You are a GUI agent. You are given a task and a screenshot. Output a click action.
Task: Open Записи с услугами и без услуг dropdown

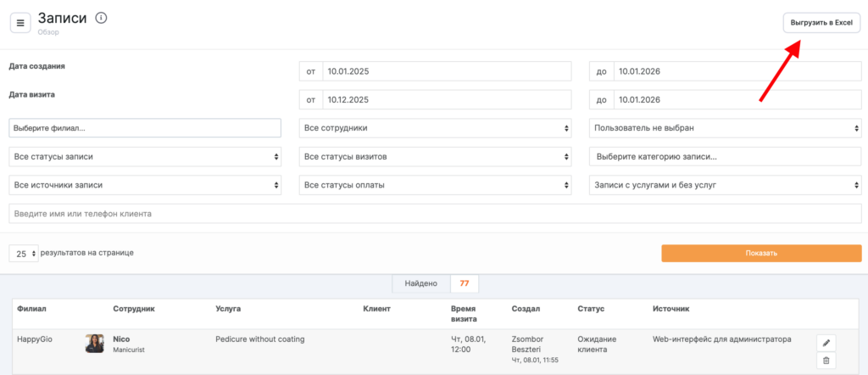point(726,185)
